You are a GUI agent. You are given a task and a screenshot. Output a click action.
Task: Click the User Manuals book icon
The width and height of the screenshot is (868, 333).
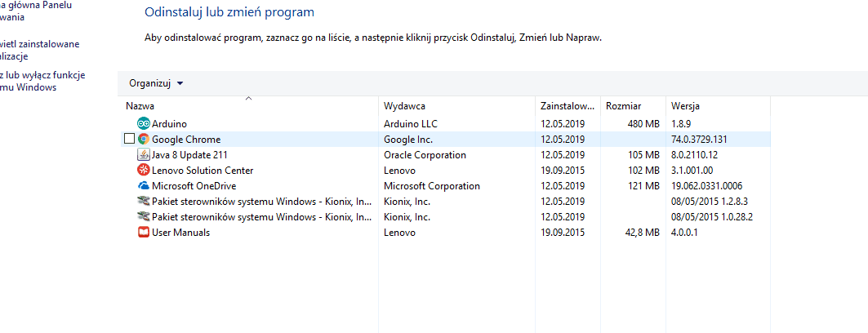[x=144, y=233]
